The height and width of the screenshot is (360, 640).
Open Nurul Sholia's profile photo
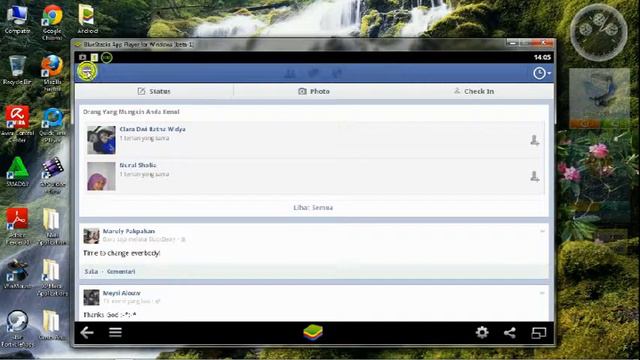pyautogui.click(x=101, y=176)
